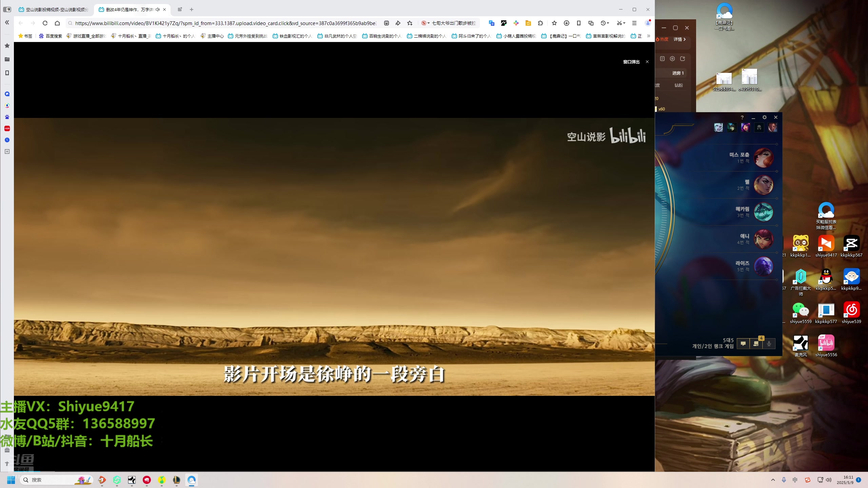
Task: Open the 麦克风 desktop shortcut
Action: pyautogui.click(x=801, y=346)
